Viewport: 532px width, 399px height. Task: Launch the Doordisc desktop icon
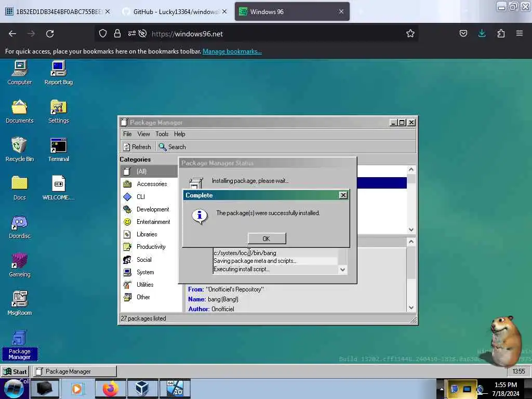pyautogui.click(x=19, y=227)
